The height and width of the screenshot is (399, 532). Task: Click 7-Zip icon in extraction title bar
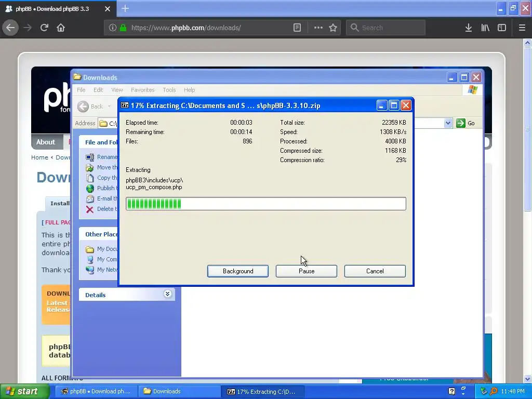coord(125,105)
